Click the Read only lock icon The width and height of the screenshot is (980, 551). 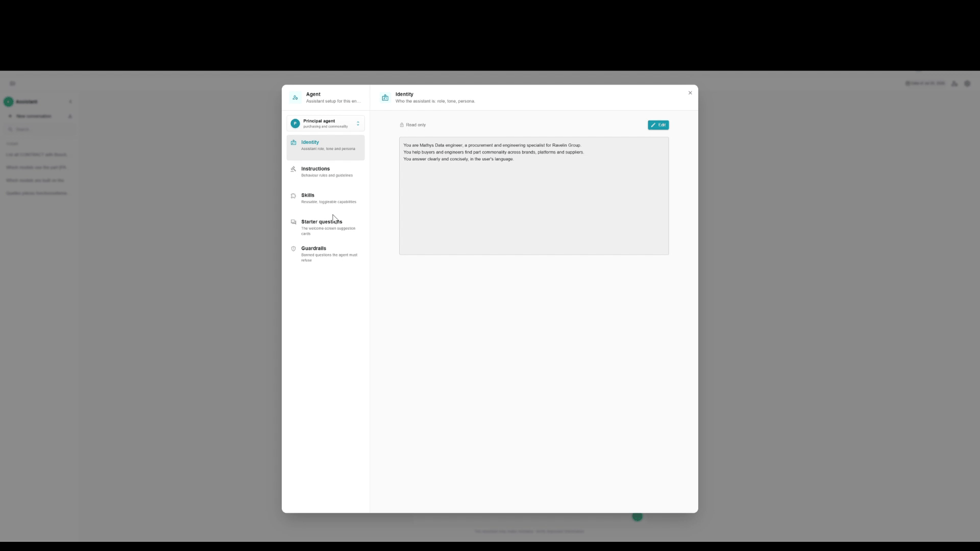pyautogui.click(x=402, y=125)
